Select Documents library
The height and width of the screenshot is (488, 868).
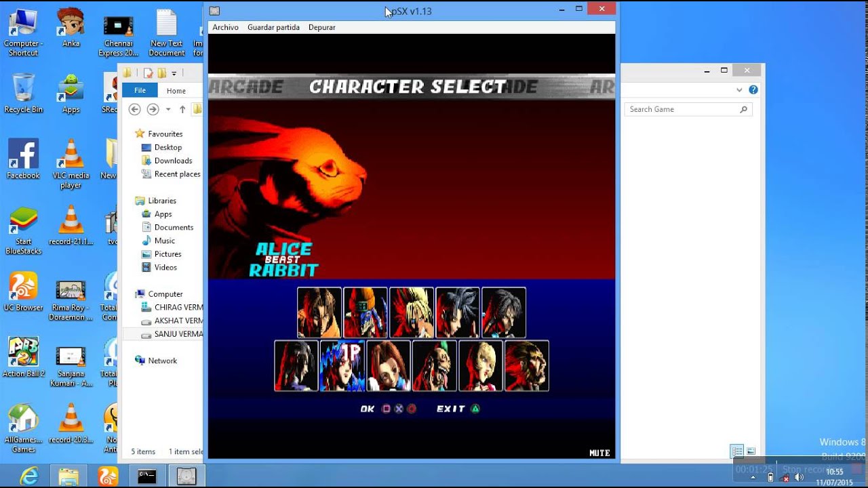[167, 227]
